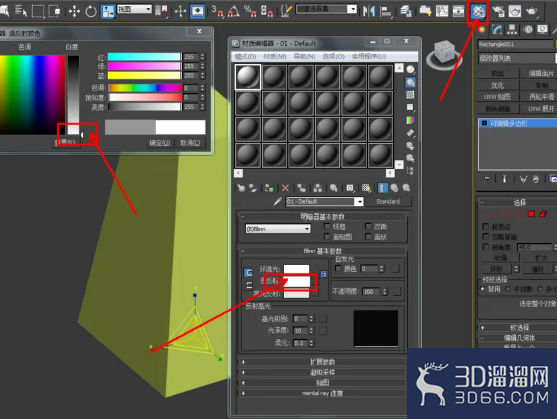
Task: Tick the 按角度 (By Angle) checkbox
Action: point(486,247)
